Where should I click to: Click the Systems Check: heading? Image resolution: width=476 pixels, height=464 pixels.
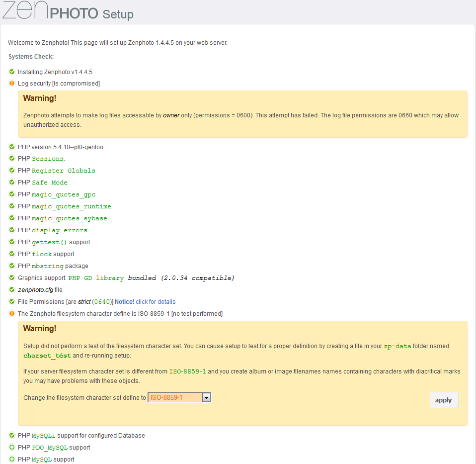coord(31,57)
